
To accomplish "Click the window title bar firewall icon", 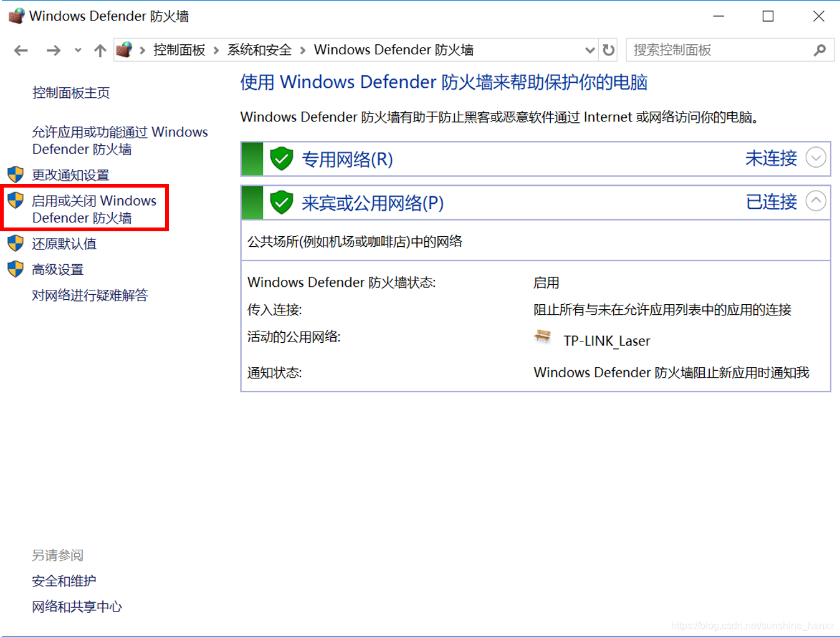I will point(16,16).
